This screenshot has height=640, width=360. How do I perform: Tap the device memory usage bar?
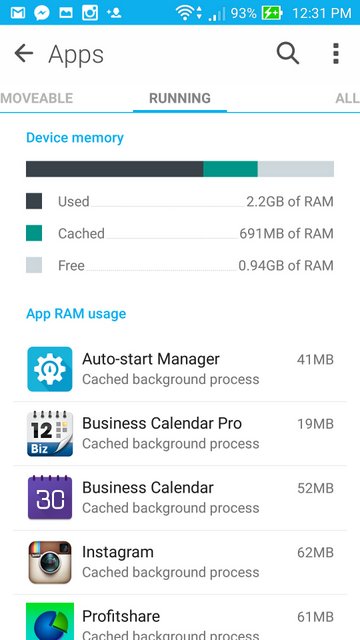coord(180,169)
